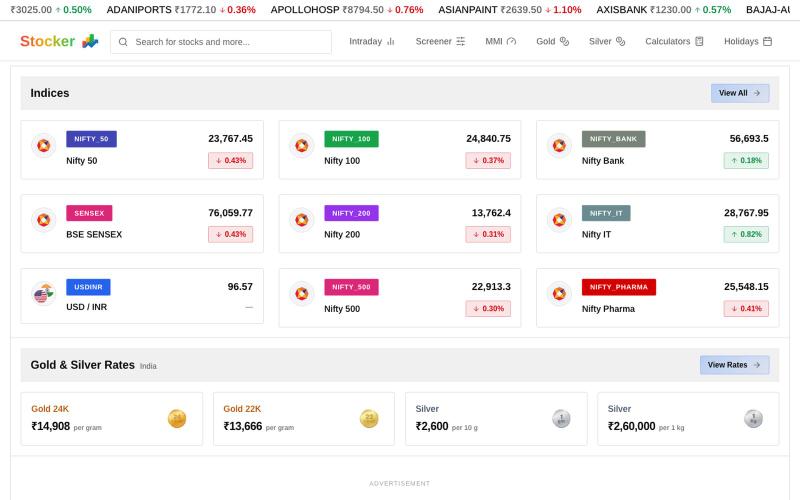Image resolution: width=800 pixels, height=500 pixels.
Task: Click the USDINR blue tag
Action: (x=88, y=287)
